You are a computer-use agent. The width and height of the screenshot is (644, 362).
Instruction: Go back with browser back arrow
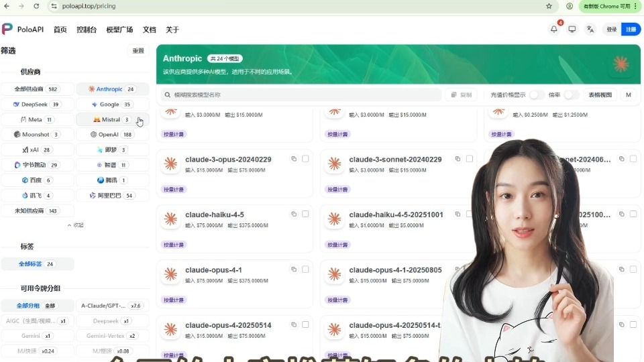(x=7, y=6)
